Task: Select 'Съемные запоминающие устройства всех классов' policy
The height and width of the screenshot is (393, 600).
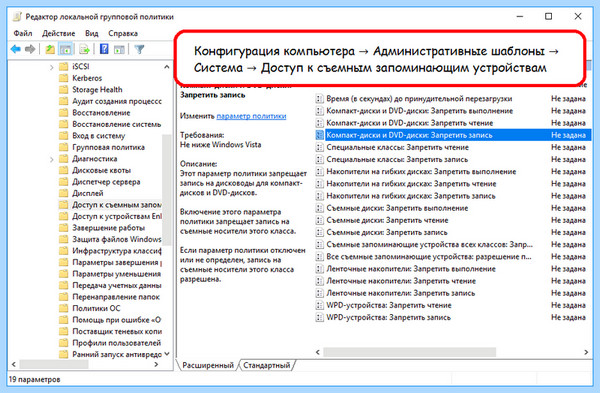Action: [429, 245]
